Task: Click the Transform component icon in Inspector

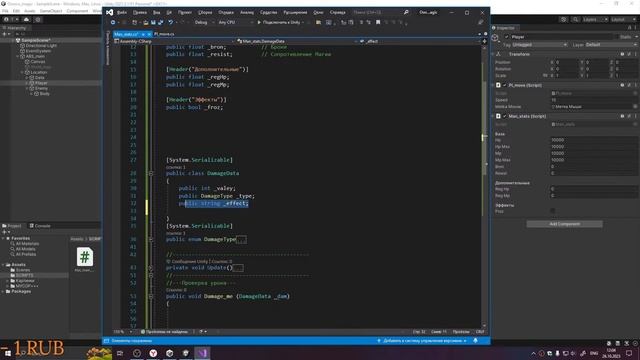Action: coord(498,54)
